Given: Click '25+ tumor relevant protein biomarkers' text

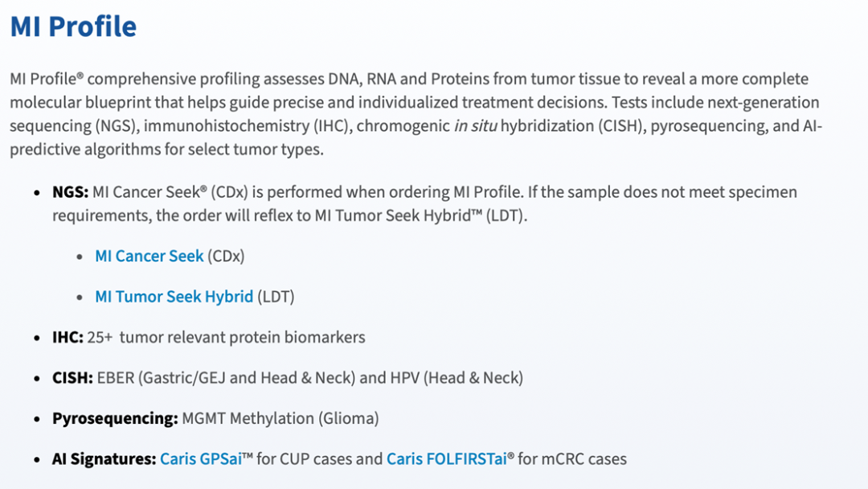Looking at the screenshot, I should (226, 337).
